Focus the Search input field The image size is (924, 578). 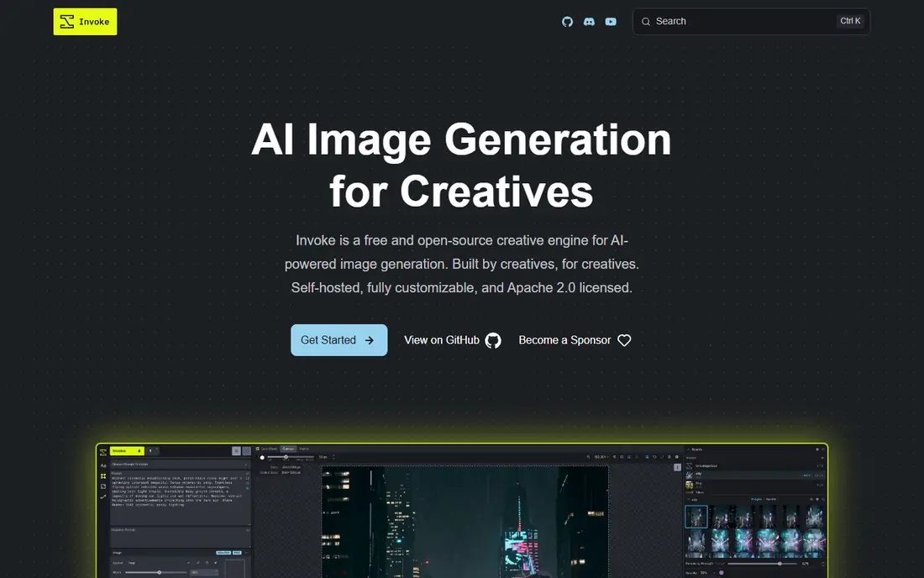tap(751, 22)
